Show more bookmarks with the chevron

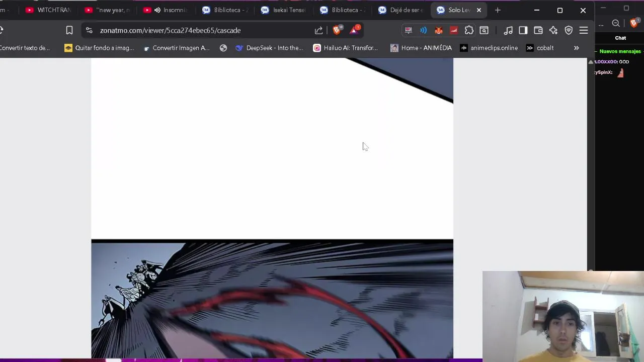576,48
